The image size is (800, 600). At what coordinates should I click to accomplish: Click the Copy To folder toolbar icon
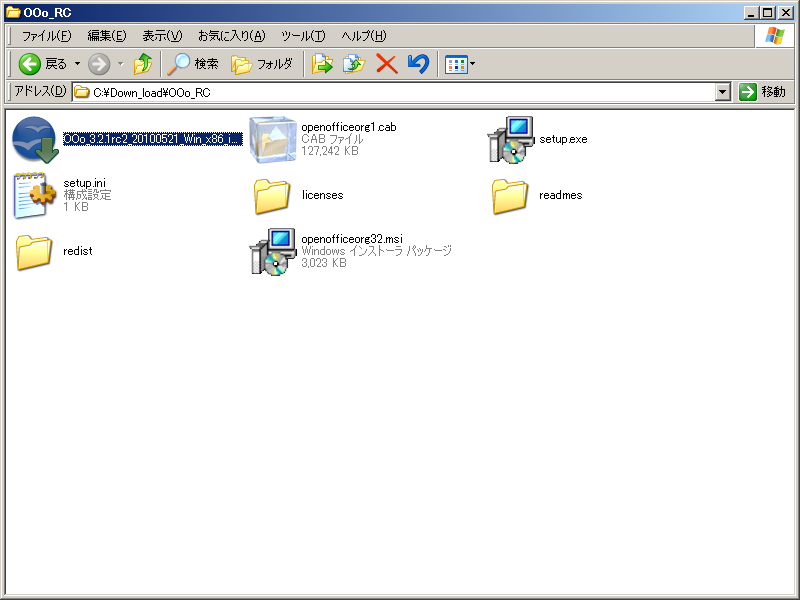pos(354,64)
